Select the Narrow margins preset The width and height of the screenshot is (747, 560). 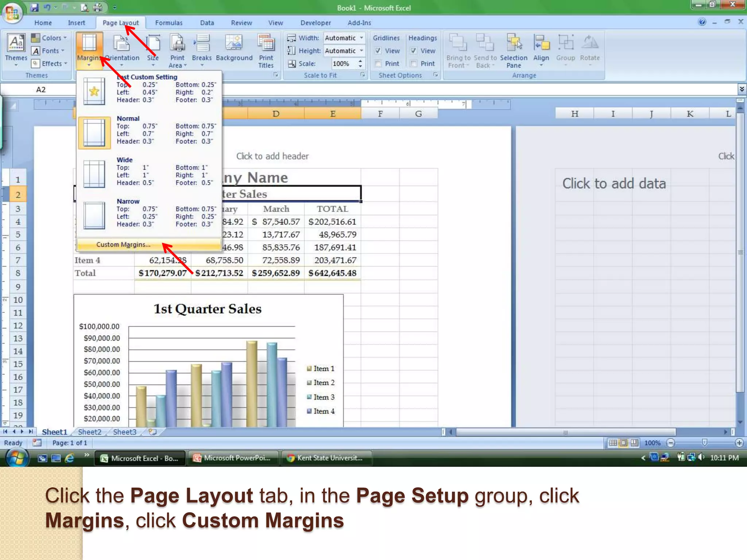pos(149,215)
